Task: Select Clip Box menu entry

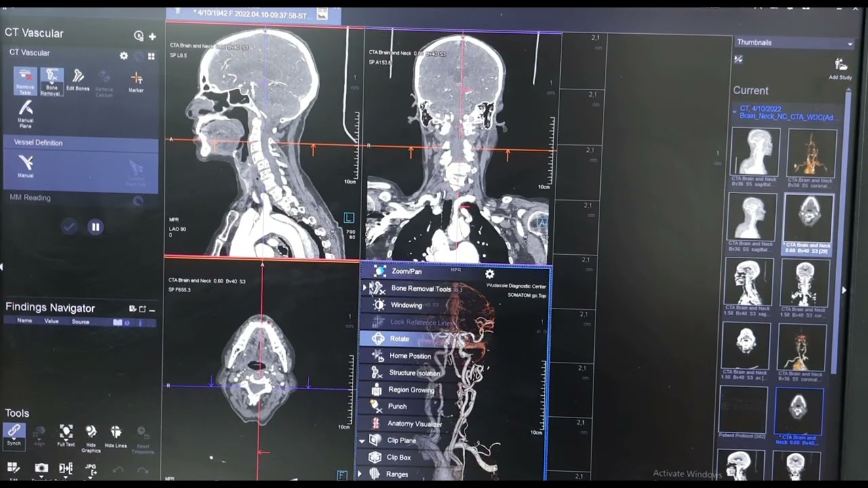Action: coord(399,457)
